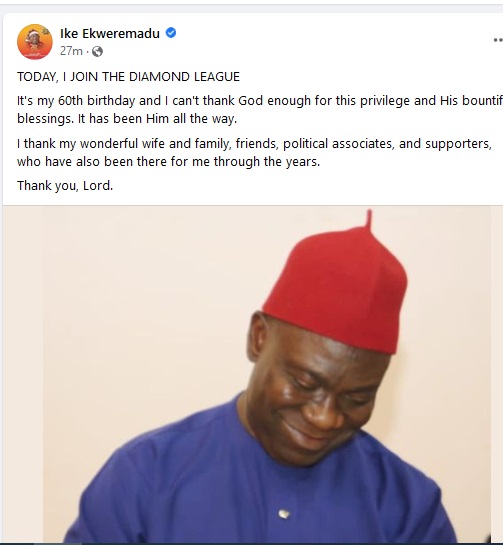Click the '60th birthday' paragraph text

[260, 109]
